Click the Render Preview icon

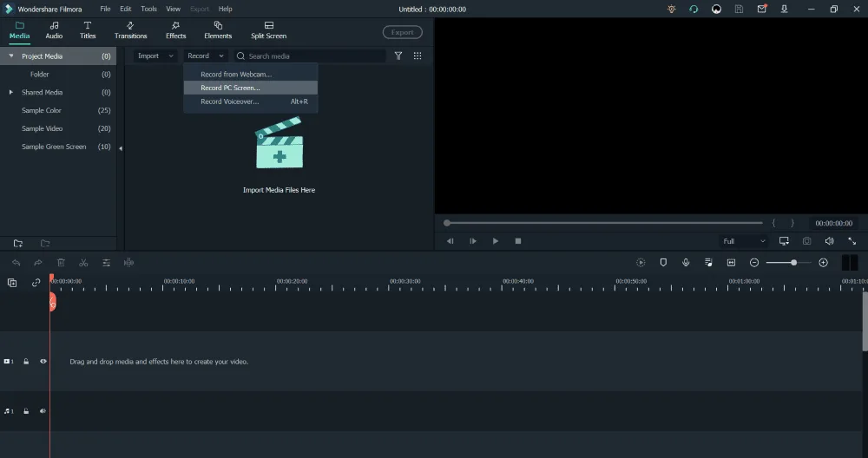click(x=641, y=263)
